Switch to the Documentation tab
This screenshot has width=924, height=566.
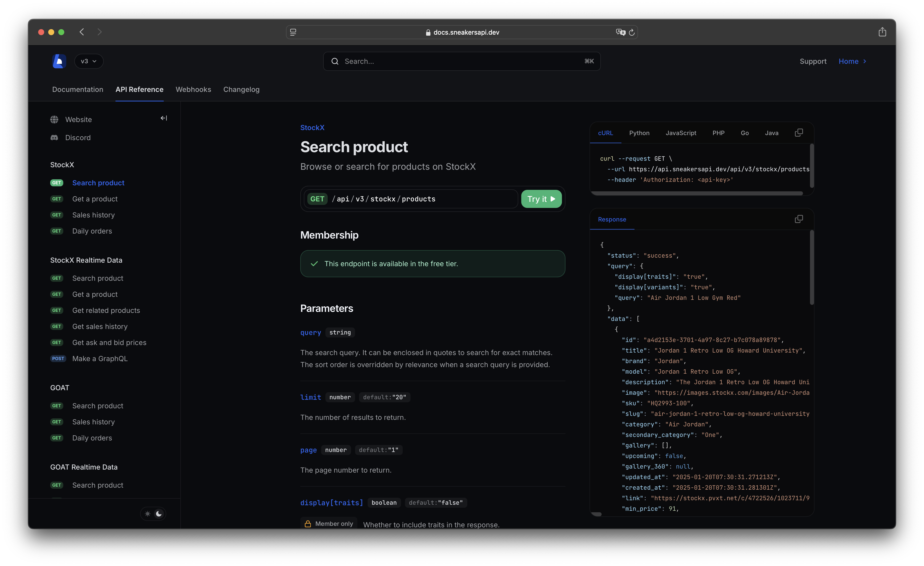point(78,89)
